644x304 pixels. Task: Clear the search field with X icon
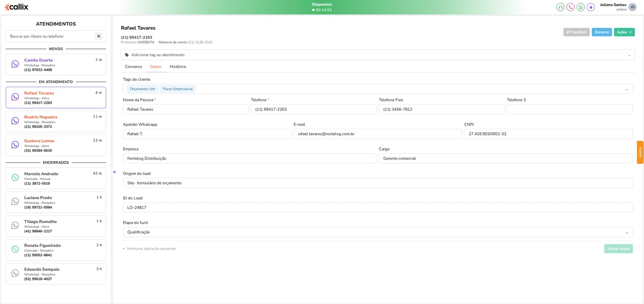(99, 36)
